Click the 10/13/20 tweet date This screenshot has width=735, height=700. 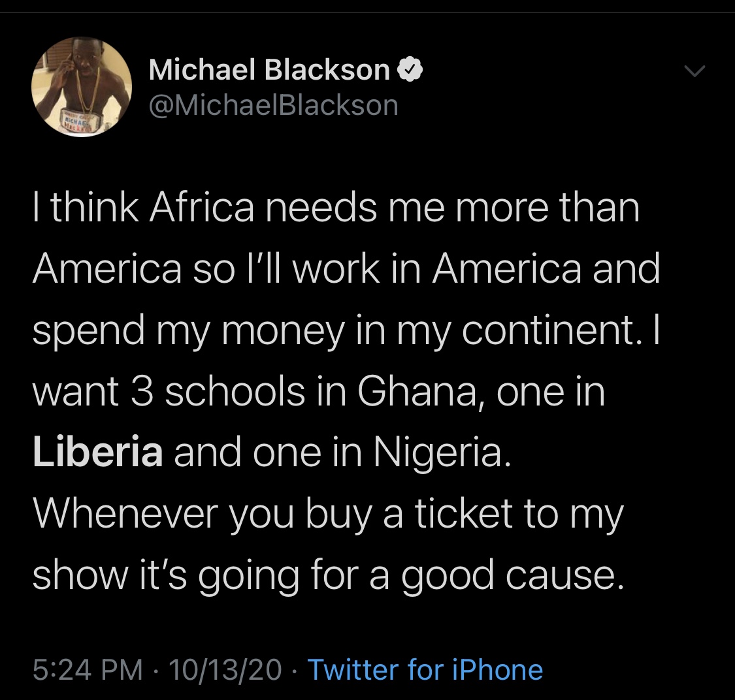tap(225, 670)
